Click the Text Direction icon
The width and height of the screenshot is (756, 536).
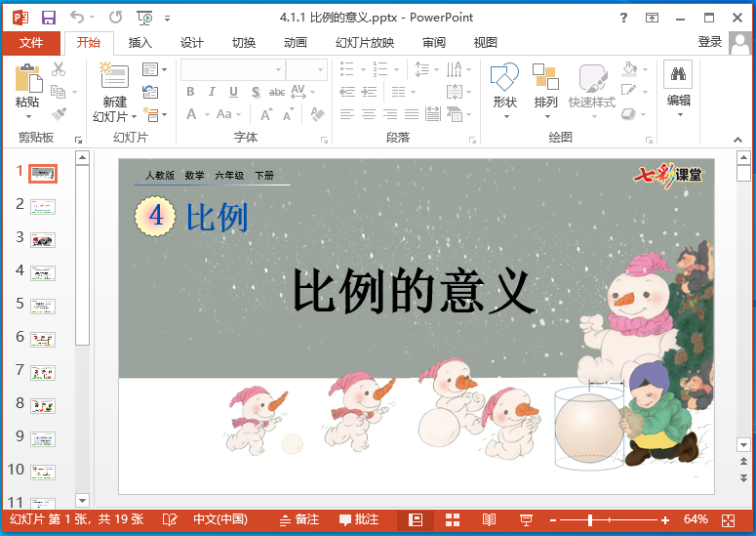455,69
